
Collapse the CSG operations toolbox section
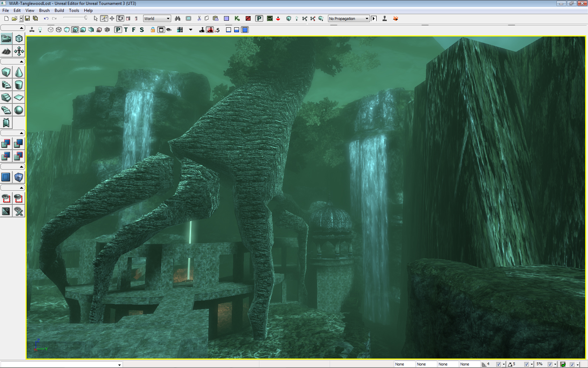(13, 133)
